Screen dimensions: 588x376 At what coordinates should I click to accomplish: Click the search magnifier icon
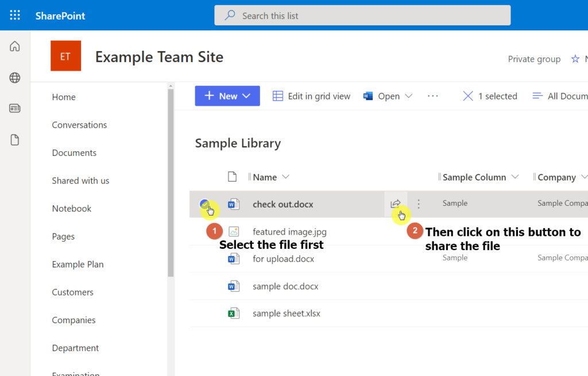230,16
